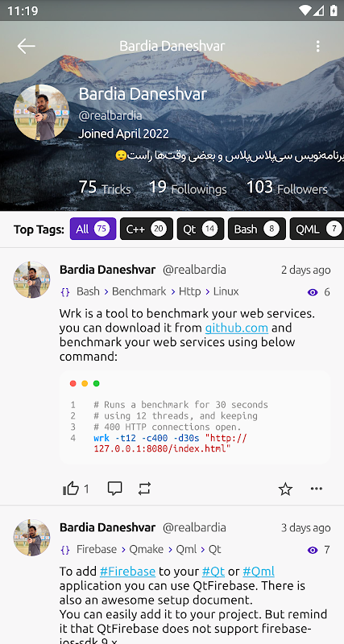Open the #Firebase hashtag link

pyautogui.click(x=127, y=572)
